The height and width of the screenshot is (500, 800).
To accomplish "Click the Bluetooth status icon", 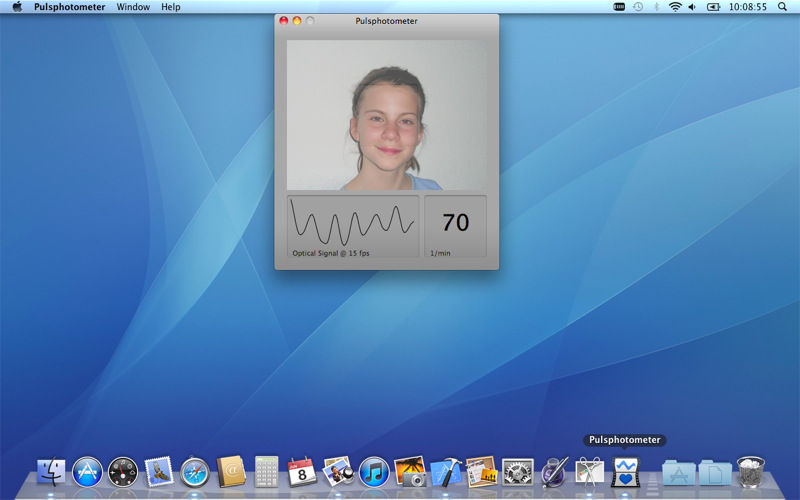I will [x=657, y=7].
